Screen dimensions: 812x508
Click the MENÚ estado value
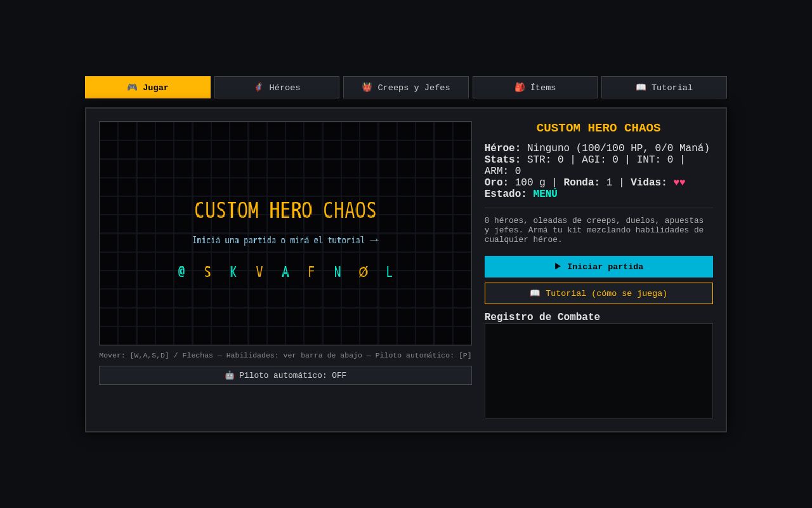pyautogui.click(x=545, y=194)
